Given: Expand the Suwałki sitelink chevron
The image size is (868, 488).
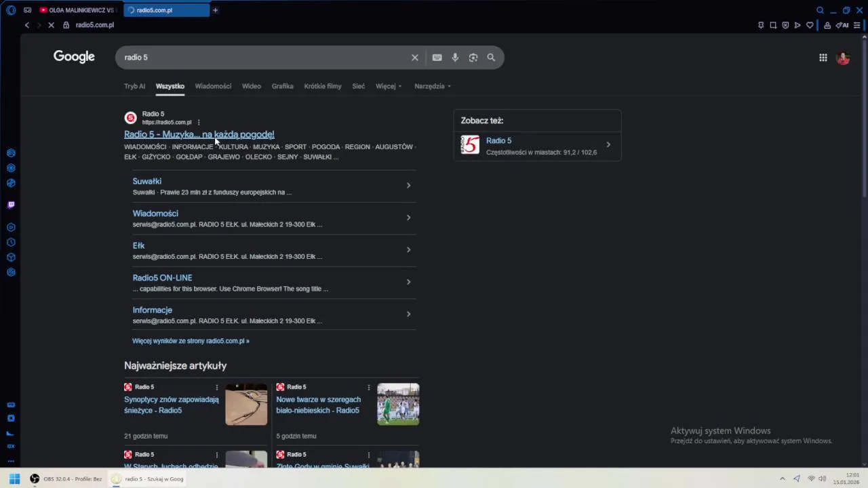Looking at the screenshot, I should coord(408,185).
